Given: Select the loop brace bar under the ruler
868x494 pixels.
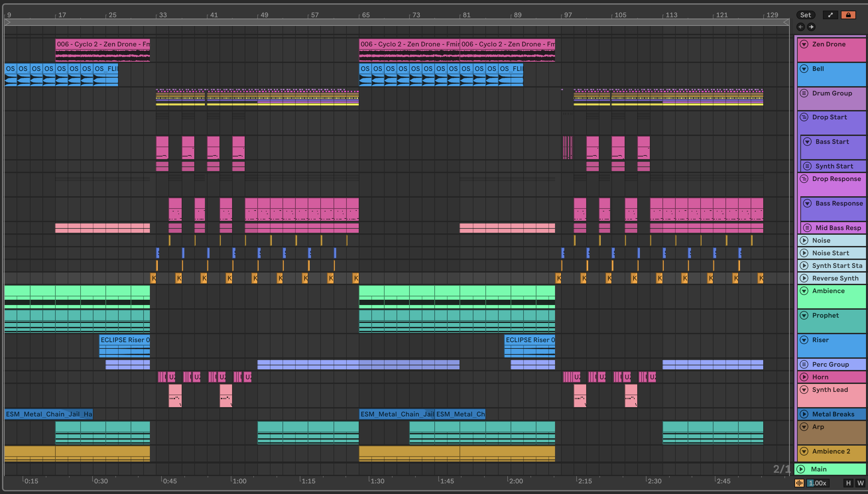Looking at the screenshot, I should coord(397,23).
